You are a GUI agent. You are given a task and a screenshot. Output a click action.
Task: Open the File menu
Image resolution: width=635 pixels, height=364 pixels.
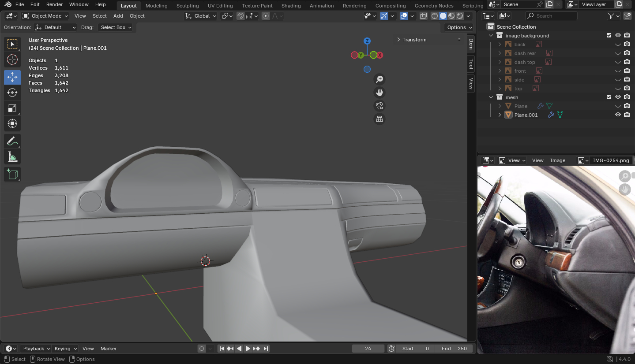20,4
